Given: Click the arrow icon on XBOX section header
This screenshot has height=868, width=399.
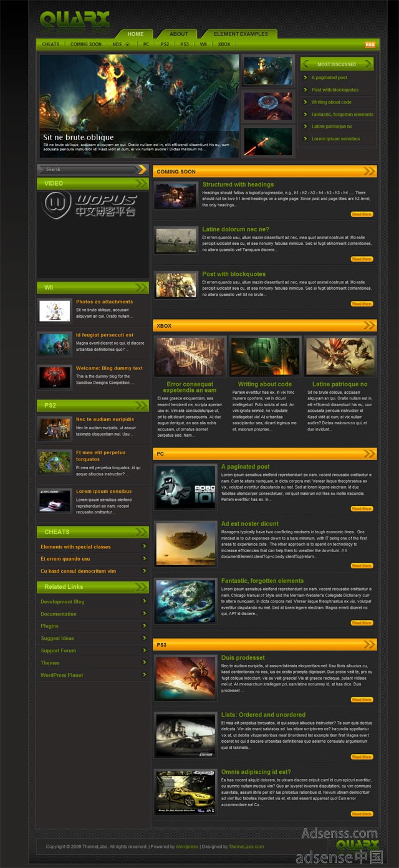Looking at the screenshot, I should [x=370, y=325].
